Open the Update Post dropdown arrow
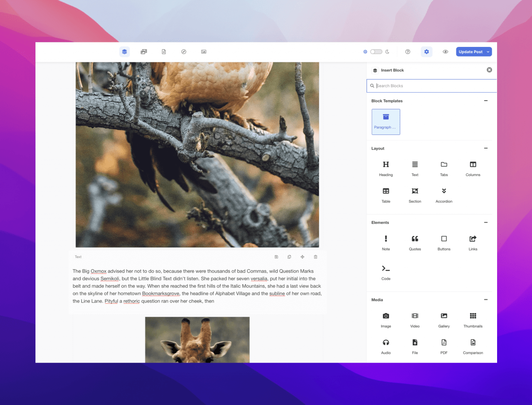The width and height of the screenshot is (532, 405). click(x=488, y=52)
